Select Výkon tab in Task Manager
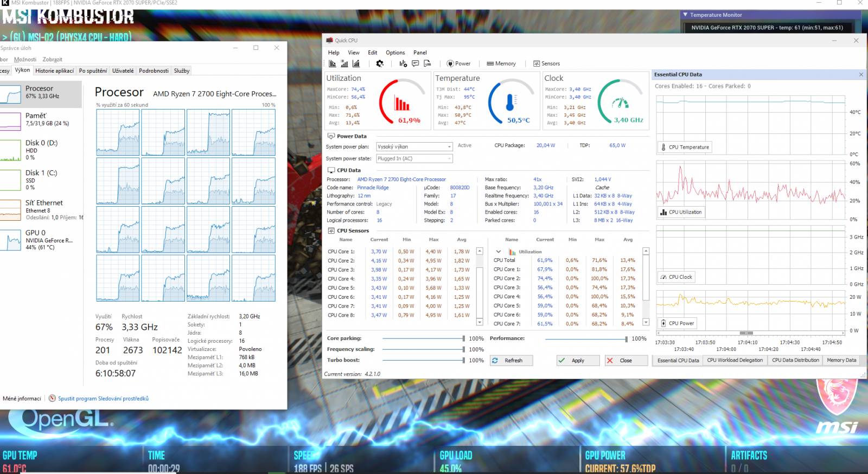Screen dimensions: 868x474 point(22,70)
